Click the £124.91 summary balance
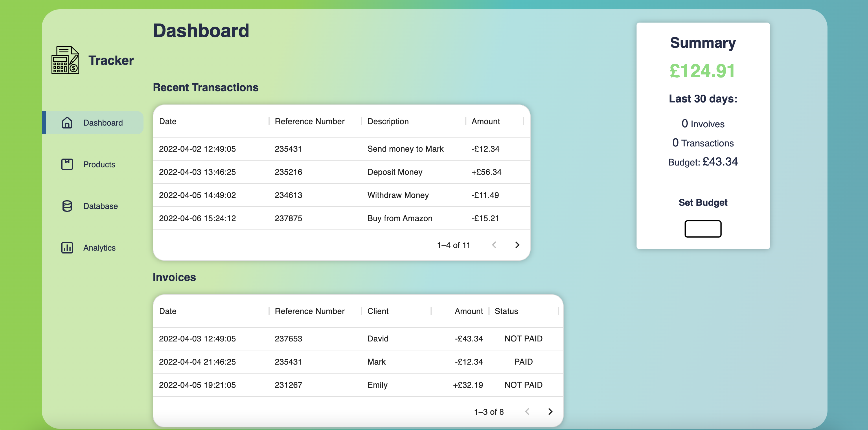Image resolution: width=868 pixels, height=430 pixels. pyautogui.click(x=702, y=71)
